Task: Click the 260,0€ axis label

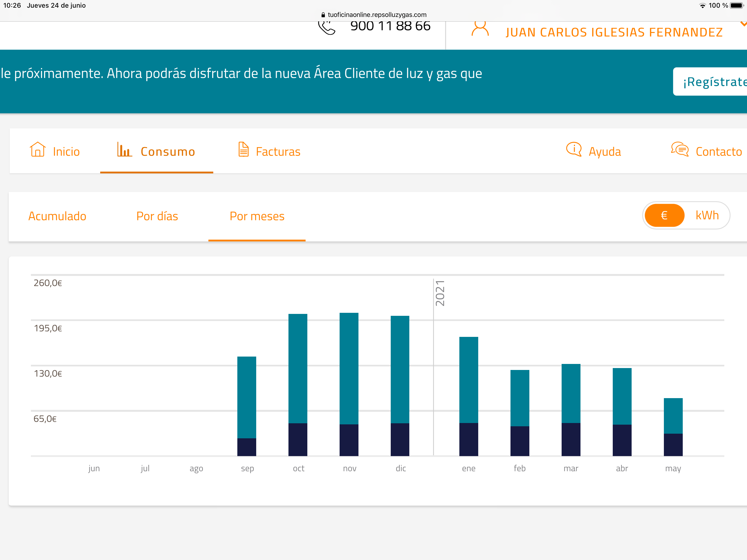Action: pos(48,283)
